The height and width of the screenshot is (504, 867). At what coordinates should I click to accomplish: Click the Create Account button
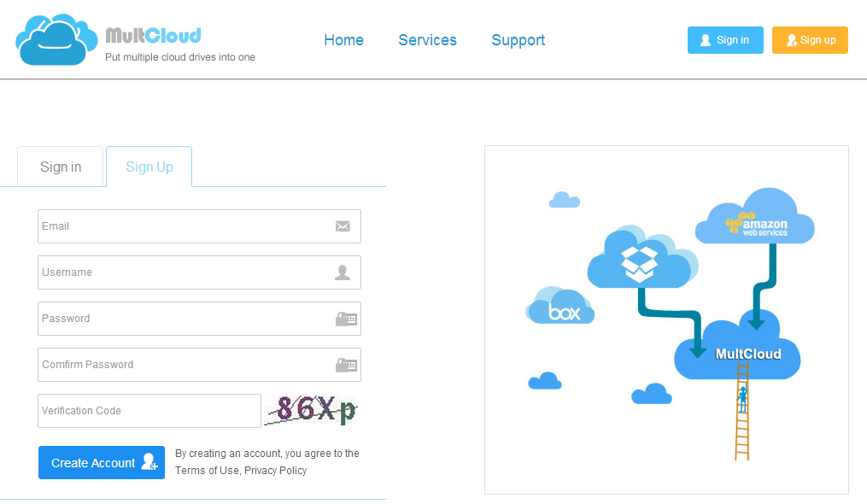[102, 462]
